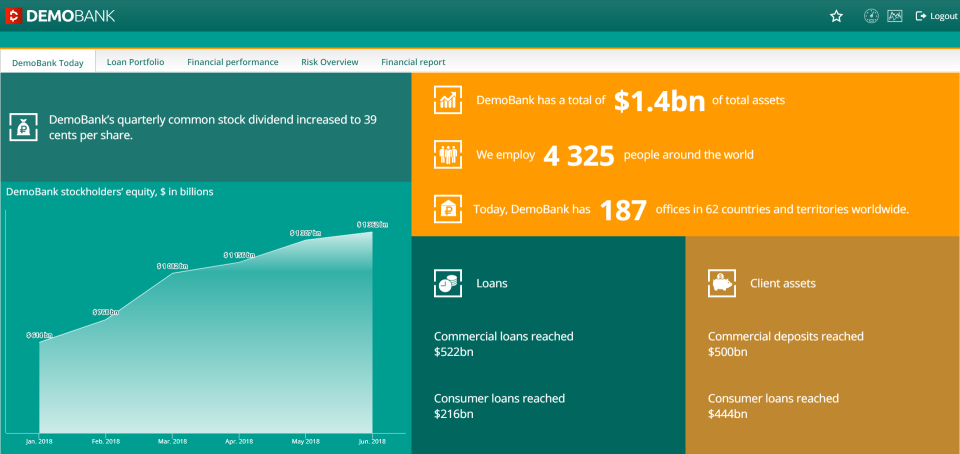Open the Financial report tab
This screenshot has width=960, height=454.
413,62
